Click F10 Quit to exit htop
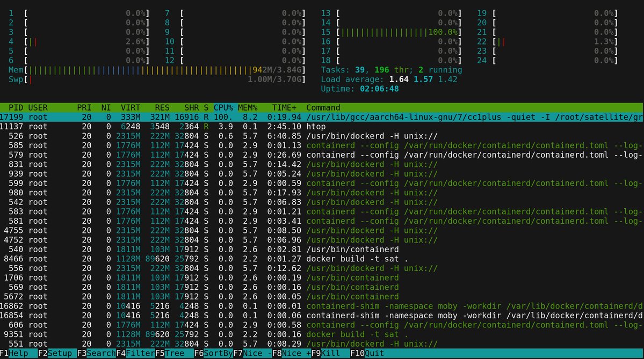This screenshot has width=644, height=359. click(x=367, y=353)
